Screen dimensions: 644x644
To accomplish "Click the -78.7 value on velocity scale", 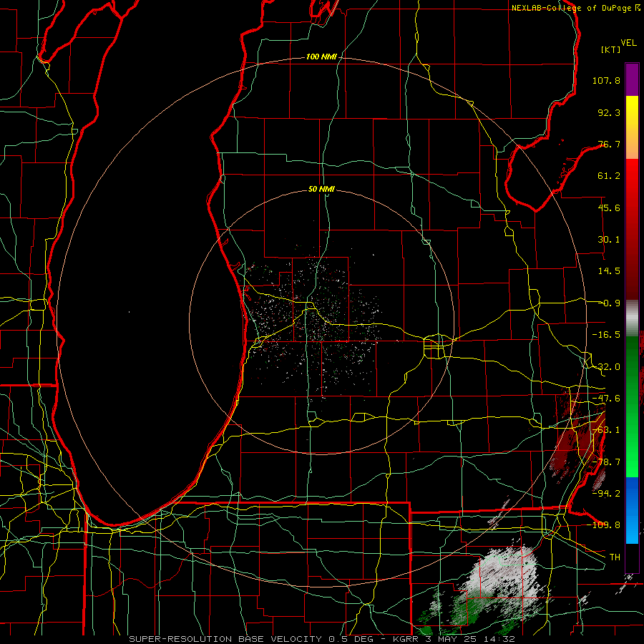I will coord(606,462).
